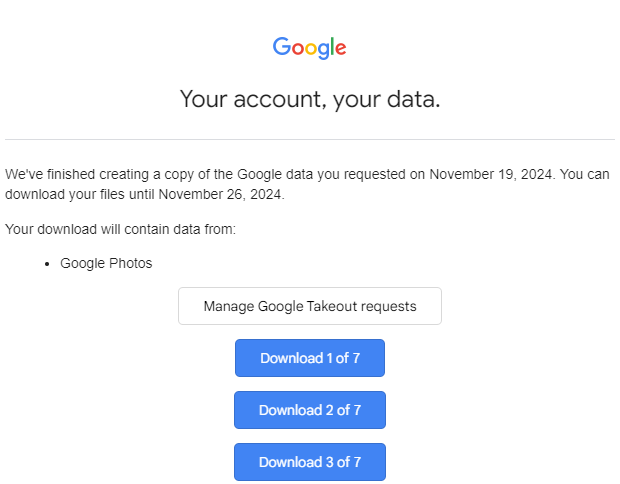Click the red letter e ending the Google logo
The width and height of the screenshot is (620, 484).
(340, 48)
